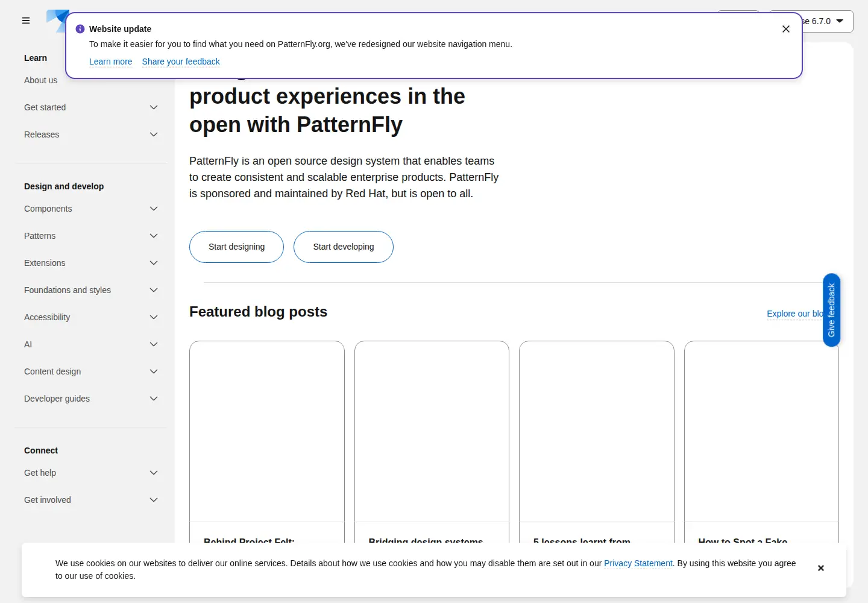The image size is (868, 603).
Task: Click the Learn more link
Action: pyautogui.click(x=110, y=62)
